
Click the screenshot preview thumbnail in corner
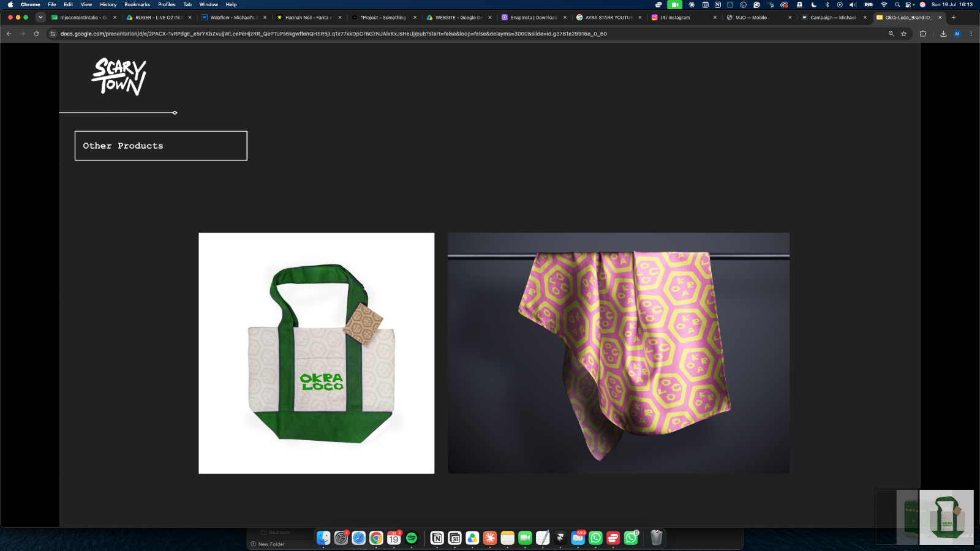tap(946, 517)
